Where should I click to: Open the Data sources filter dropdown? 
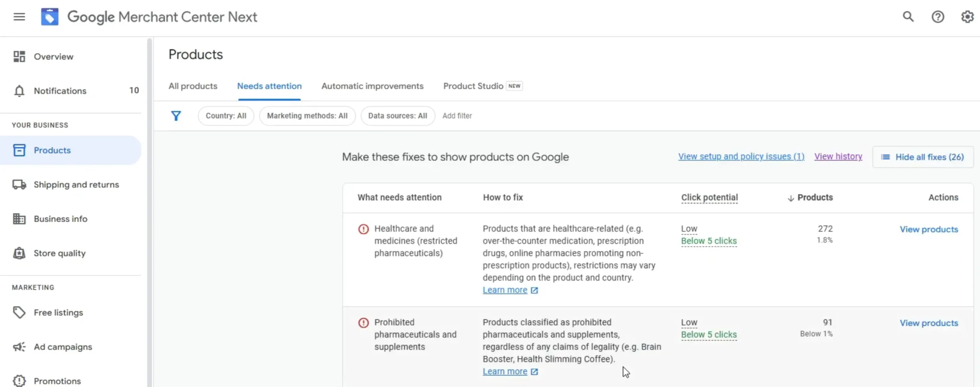coord(397,116)
